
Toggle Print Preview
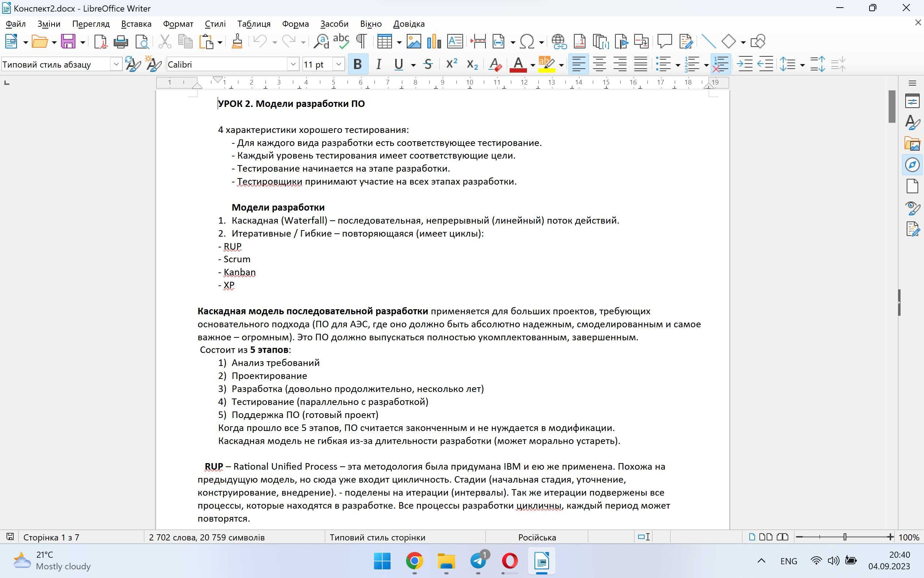[142, 41]
